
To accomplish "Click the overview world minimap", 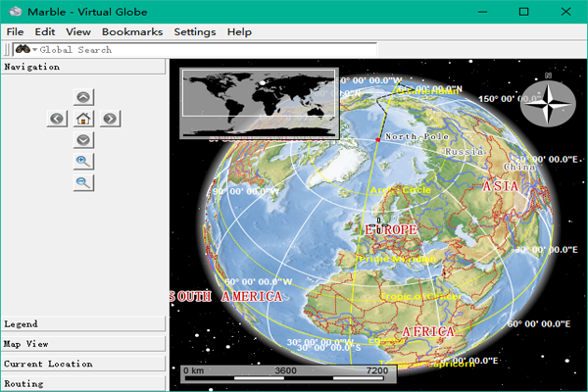I will click(259, 103).
